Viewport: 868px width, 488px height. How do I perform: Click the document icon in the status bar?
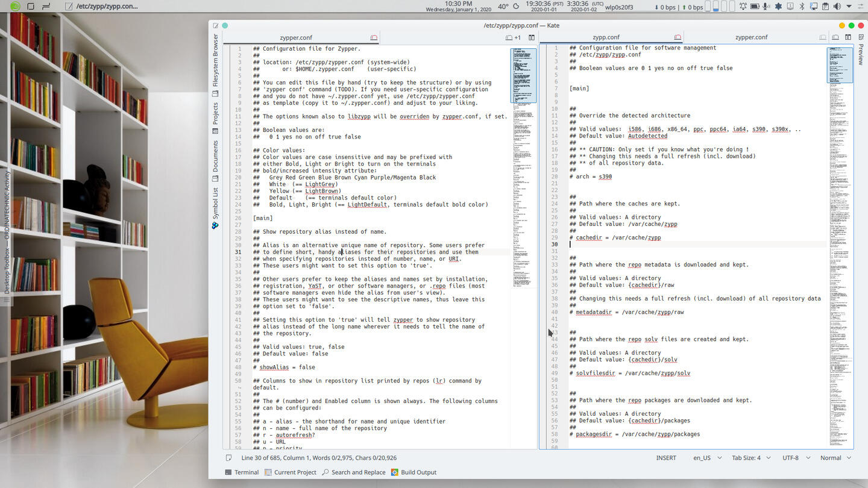[x=228, y=458]
